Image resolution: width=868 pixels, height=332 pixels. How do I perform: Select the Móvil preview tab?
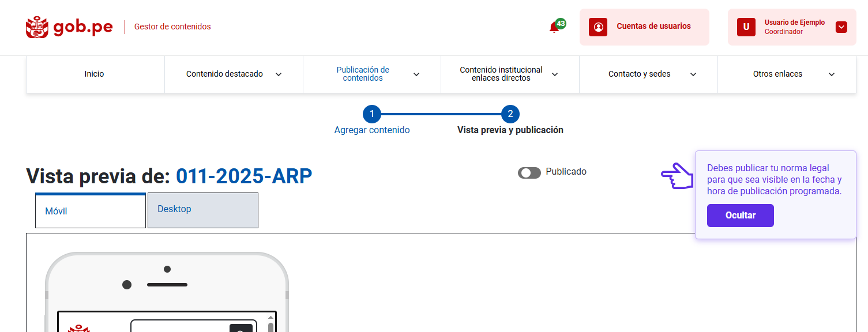click(91, 211)
